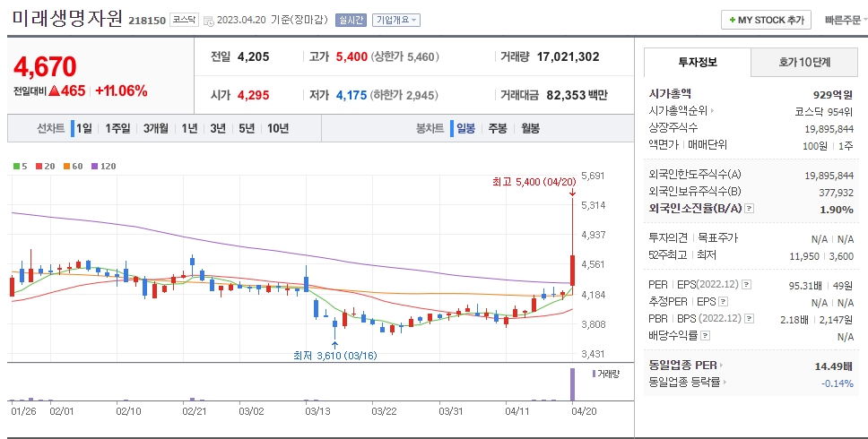Click the 상한가 5,460 limit text

click(405, 56)
